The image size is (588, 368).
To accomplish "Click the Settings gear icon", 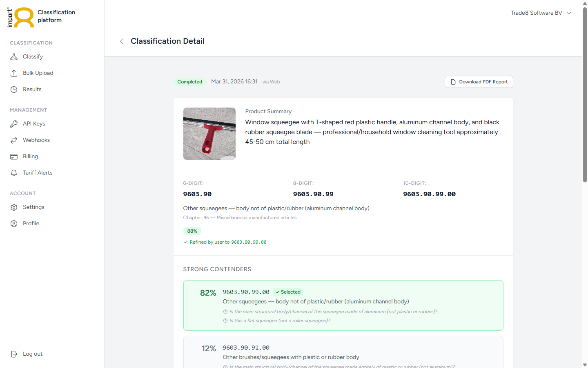I will pos(13,207).
